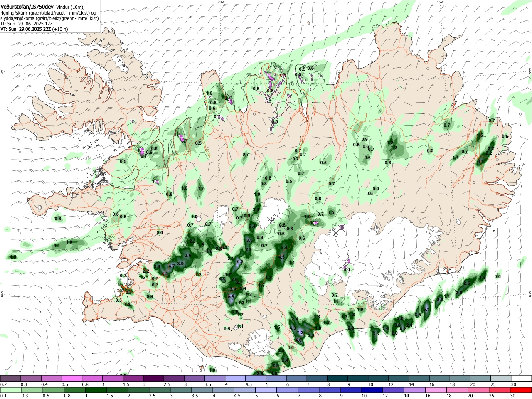Image resolution: width=532 pixels, height=399 pixels.
Task: Click 'rigning/skúrir' description line
Action: pyautogui.click(x=48, y=13)
